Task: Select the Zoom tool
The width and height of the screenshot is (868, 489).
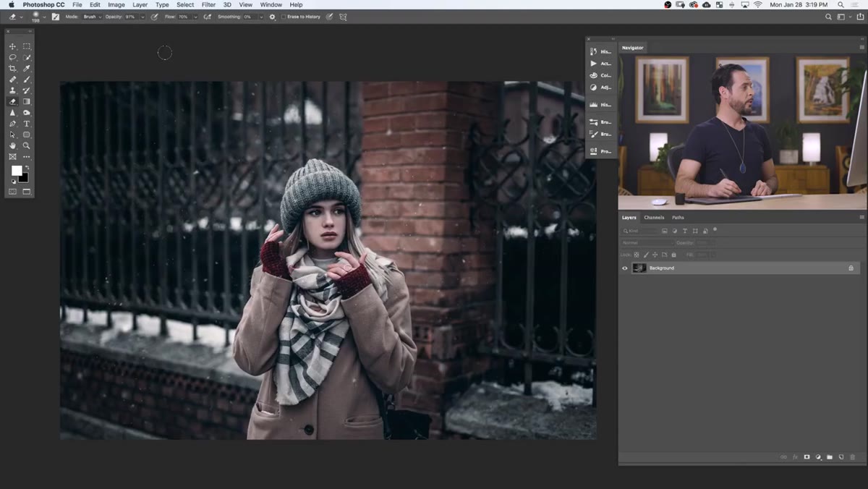Action: coord(27,145)
